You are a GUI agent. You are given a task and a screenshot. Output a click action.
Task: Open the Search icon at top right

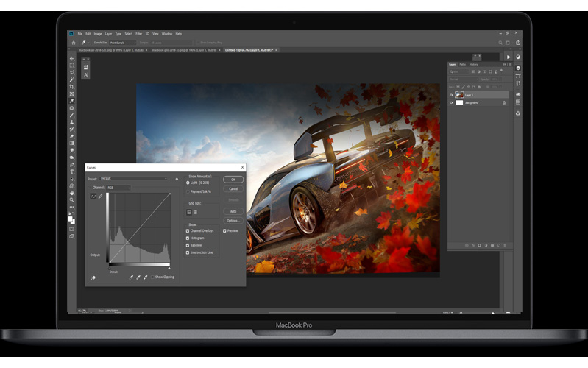coord(500,43)
